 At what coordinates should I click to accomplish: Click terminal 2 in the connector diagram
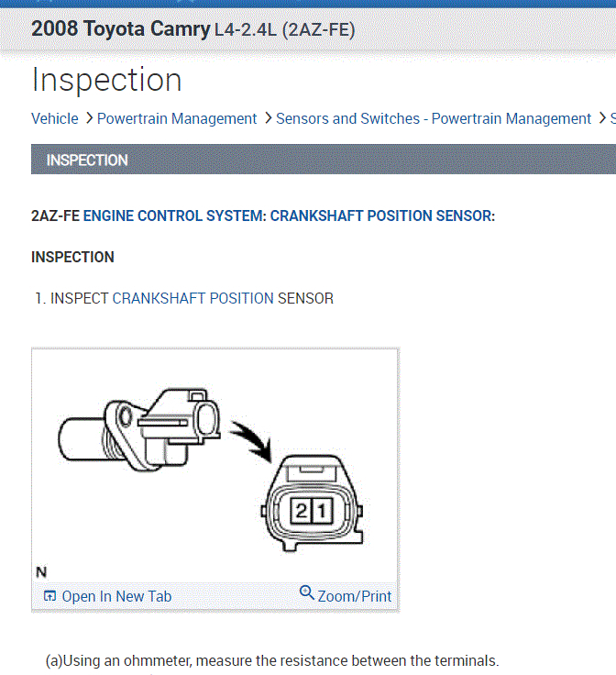[x=300, y=513]
